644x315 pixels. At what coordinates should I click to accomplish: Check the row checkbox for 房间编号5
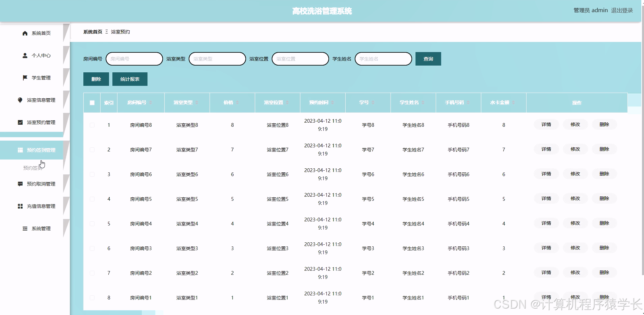click(x=92, y=199)
